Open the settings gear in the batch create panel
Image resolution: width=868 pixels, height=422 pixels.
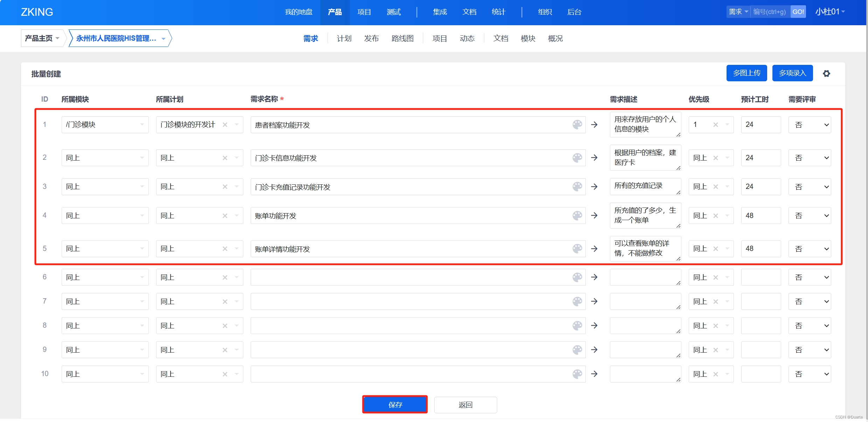click(x=826, y=74)
